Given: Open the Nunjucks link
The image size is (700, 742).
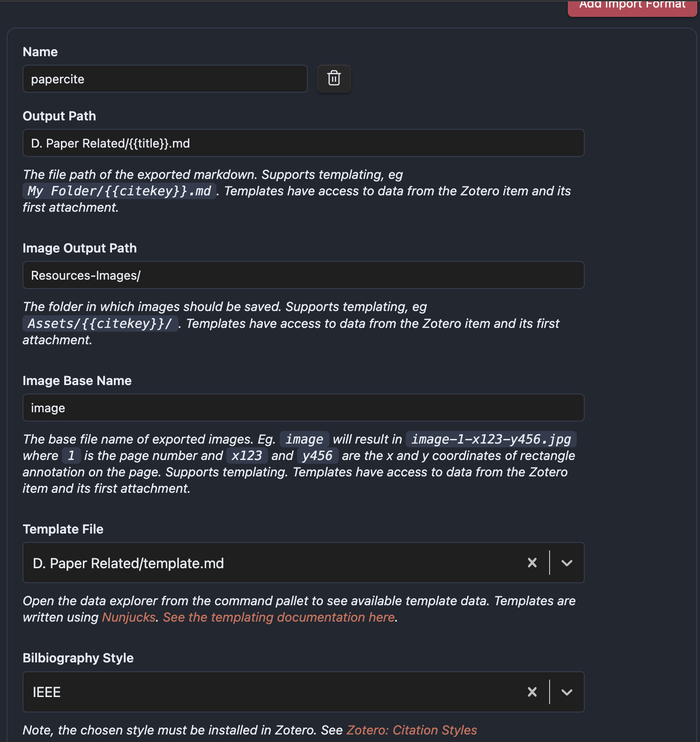Looking at the screenshot, I should pos(129,617).
